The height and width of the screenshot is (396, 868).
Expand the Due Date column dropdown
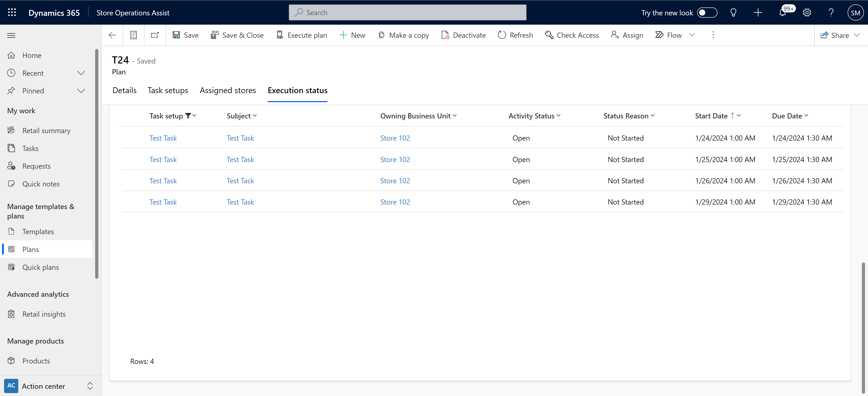tap(807, 115)
